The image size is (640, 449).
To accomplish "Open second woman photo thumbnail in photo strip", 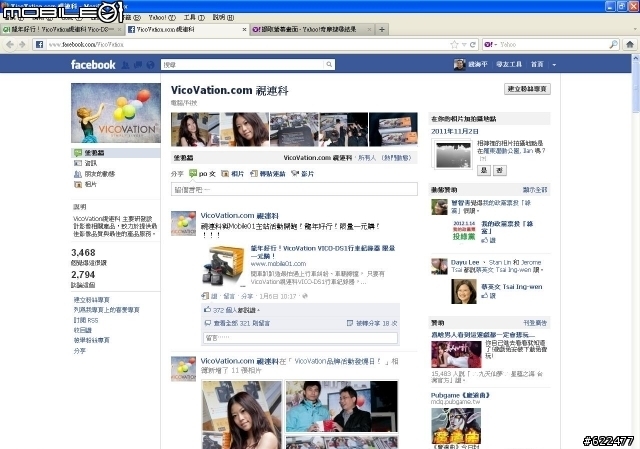I will point(244,129).
